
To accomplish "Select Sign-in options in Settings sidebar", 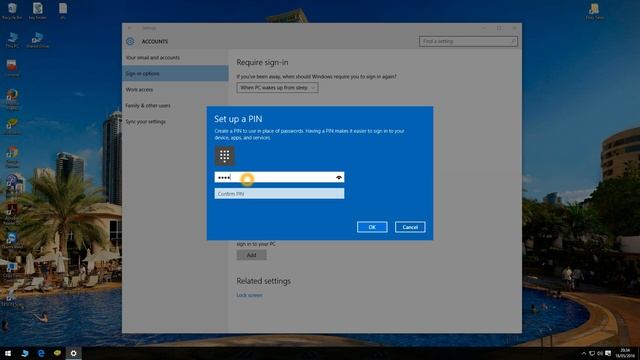I will pos(175,73).
